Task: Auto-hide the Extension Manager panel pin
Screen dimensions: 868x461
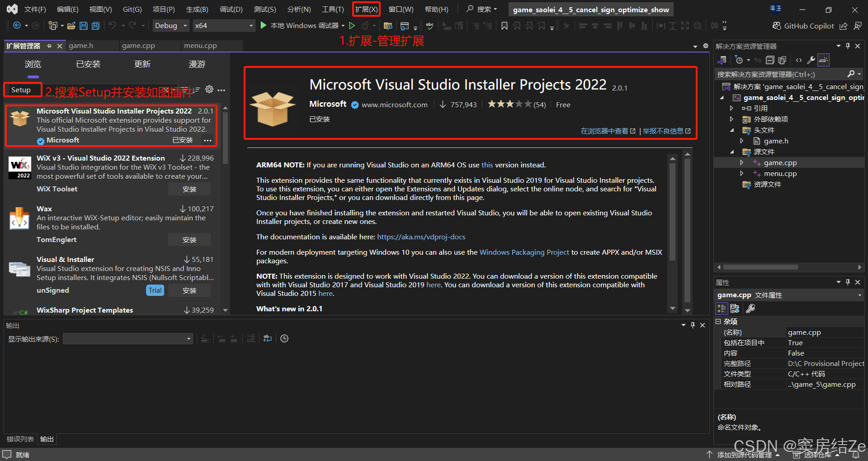Action: (x=50, y=46)
